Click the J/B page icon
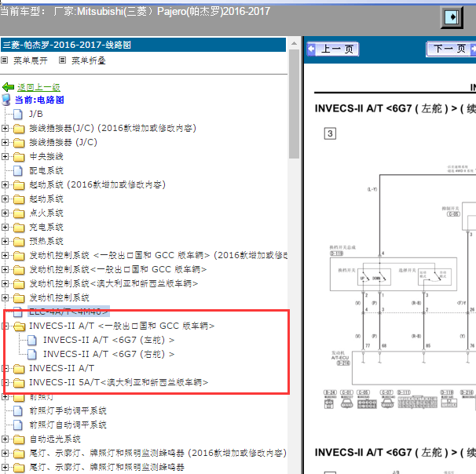 tap(18, 115)
